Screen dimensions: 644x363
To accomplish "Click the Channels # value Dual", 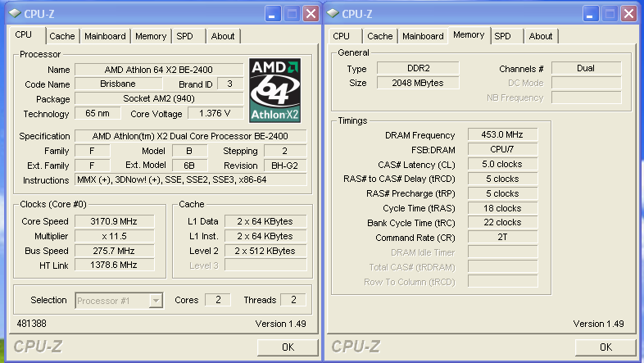I will point(586,68).
